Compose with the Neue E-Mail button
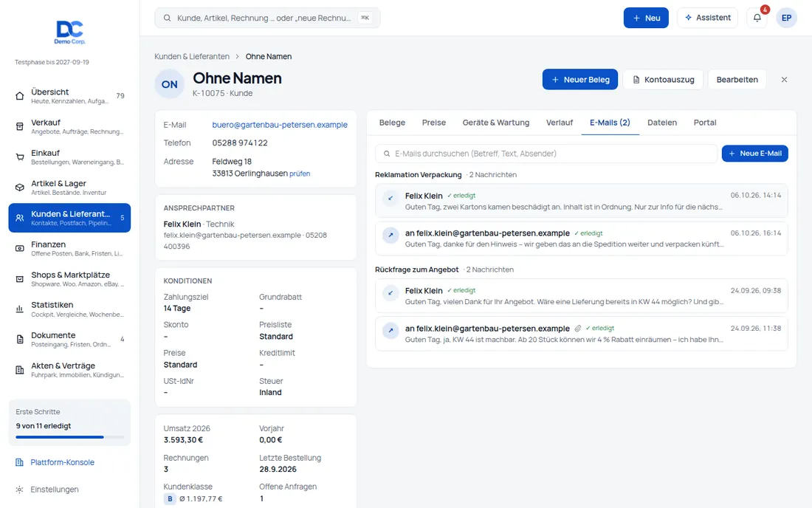 (754, 154)
